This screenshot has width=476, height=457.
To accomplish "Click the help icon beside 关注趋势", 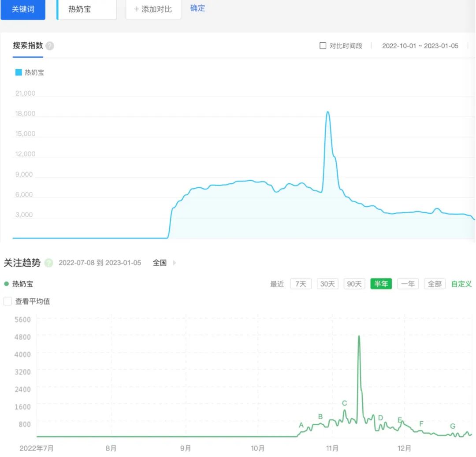I will click(48, 263).
